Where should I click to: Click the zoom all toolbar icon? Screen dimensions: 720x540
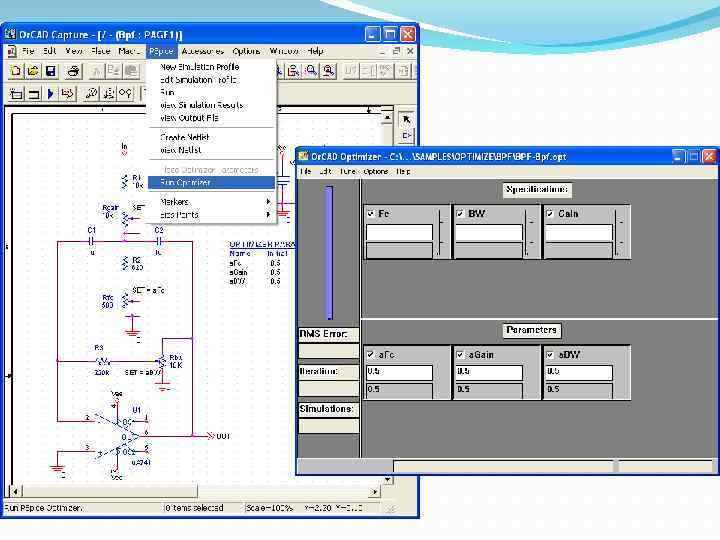(329, 71)
